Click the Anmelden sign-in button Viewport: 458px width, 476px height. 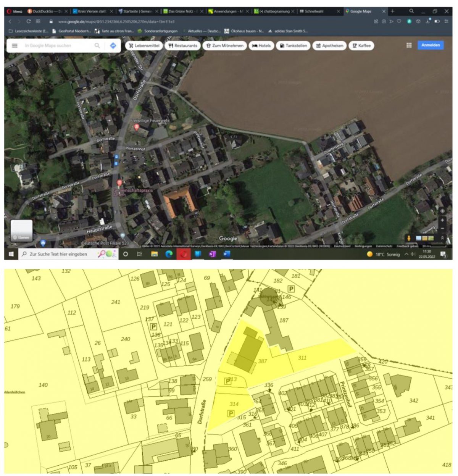tap(431, 45)
